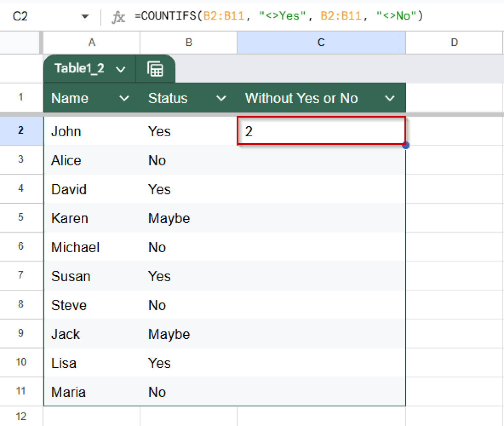504x426 pixels.
Task: Click the blue fill handle on cell C2
Action: (406, 146)
